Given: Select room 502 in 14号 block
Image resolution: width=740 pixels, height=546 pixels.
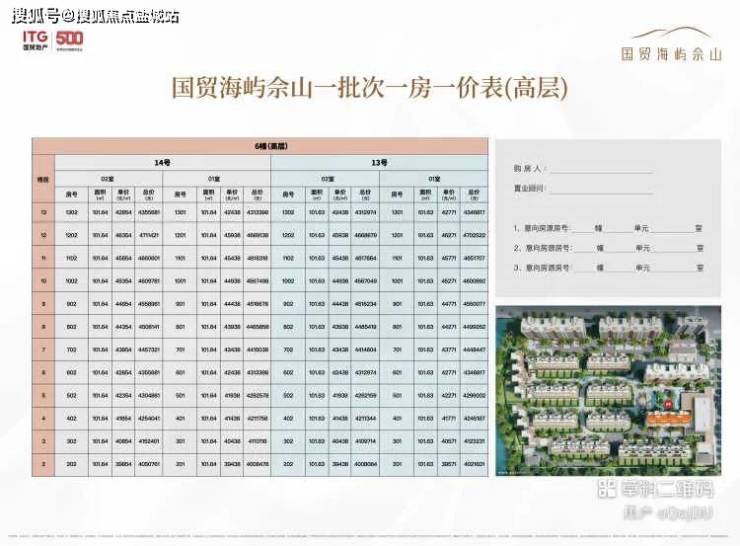Looking at the screenshot, I should (72, 395).
